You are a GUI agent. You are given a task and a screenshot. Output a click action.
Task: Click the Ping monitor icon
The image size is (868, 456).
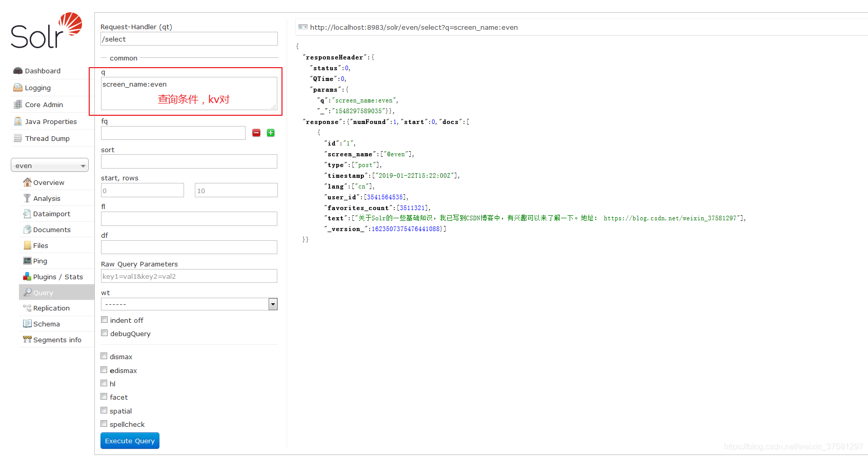pos(27,261)
